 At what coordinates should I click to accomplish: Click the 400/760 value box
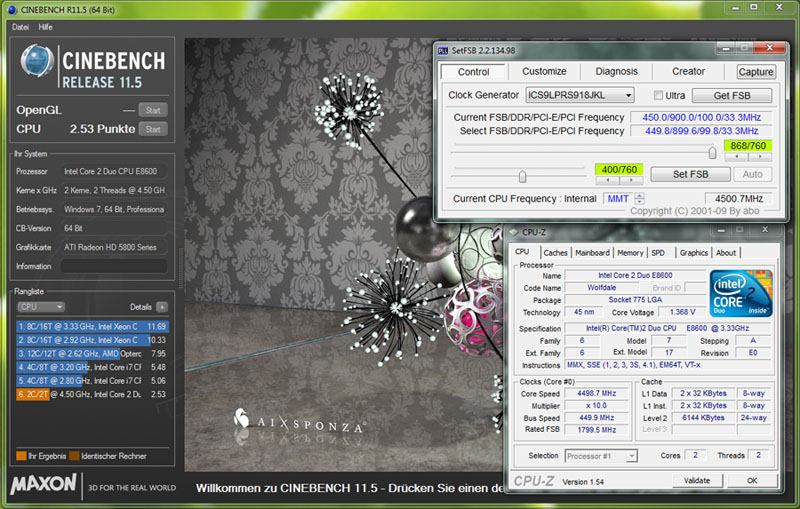[x=619, y=169]
